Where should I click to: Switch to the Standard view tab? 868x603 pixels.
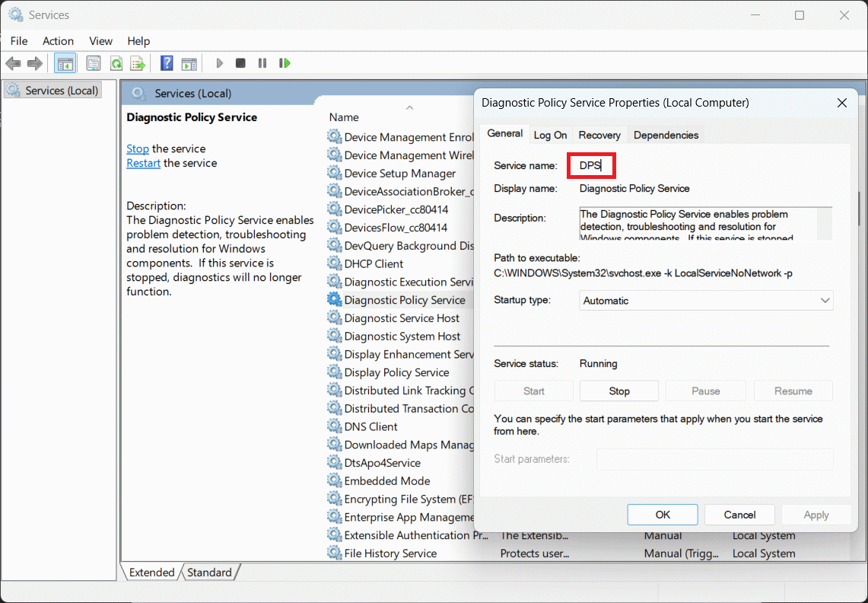[x=209, y=573]
